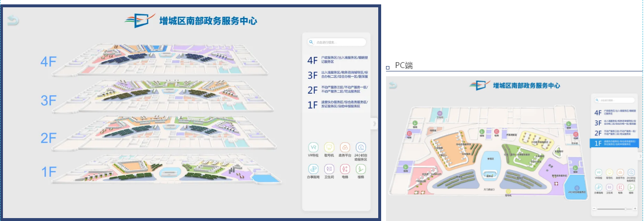Click the highlighted 1F entry in PC view
The width and height of the screenshot is (644, 221).
[614, 143]
